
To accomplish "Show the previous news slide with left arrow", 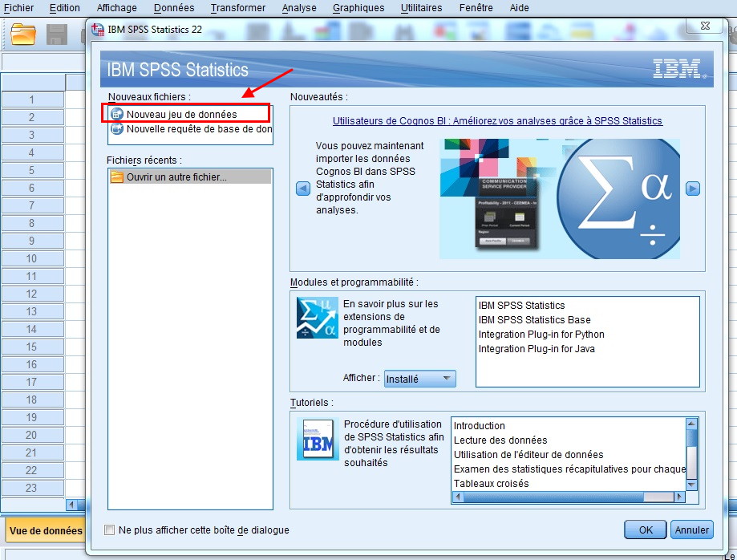I will click(x=303, y=189).
